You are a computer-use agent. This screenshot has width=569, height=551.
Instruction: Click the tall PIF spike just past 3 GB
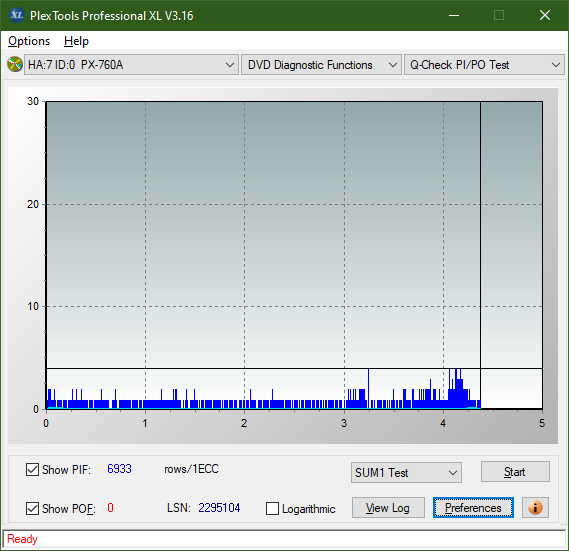(x=368, y=388)
